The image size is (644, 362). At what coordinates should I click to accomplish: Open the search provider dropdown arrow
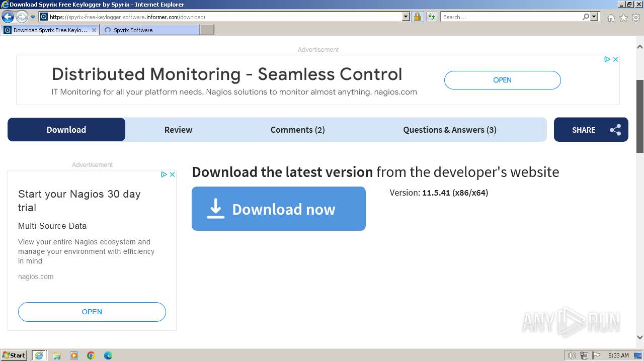(x=594, y=17)
